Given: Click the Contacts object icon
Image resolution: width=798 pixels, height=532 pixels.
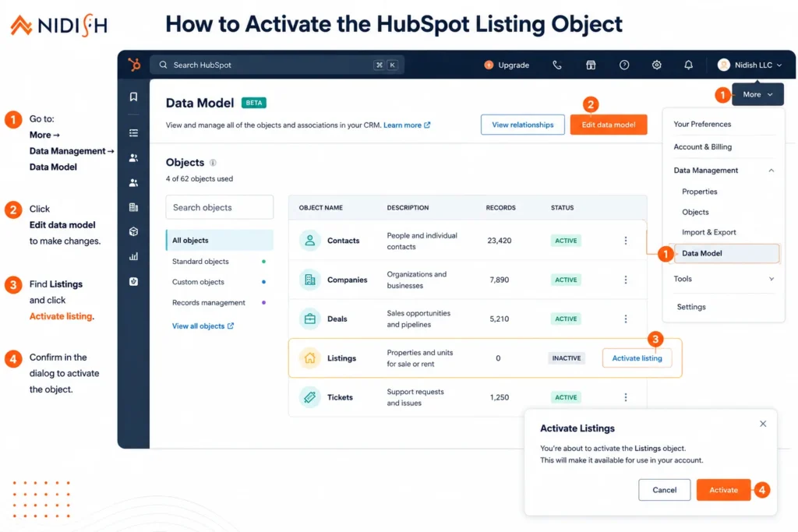Looking at the screenshot, I should coord(309,240).
